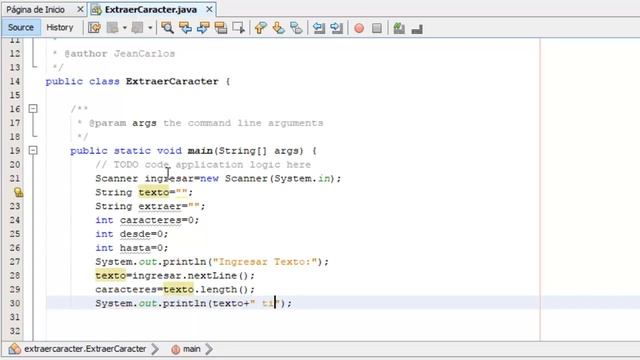
Task: Click the class name ExtraerCaracter in code
Action: (172, 81)
